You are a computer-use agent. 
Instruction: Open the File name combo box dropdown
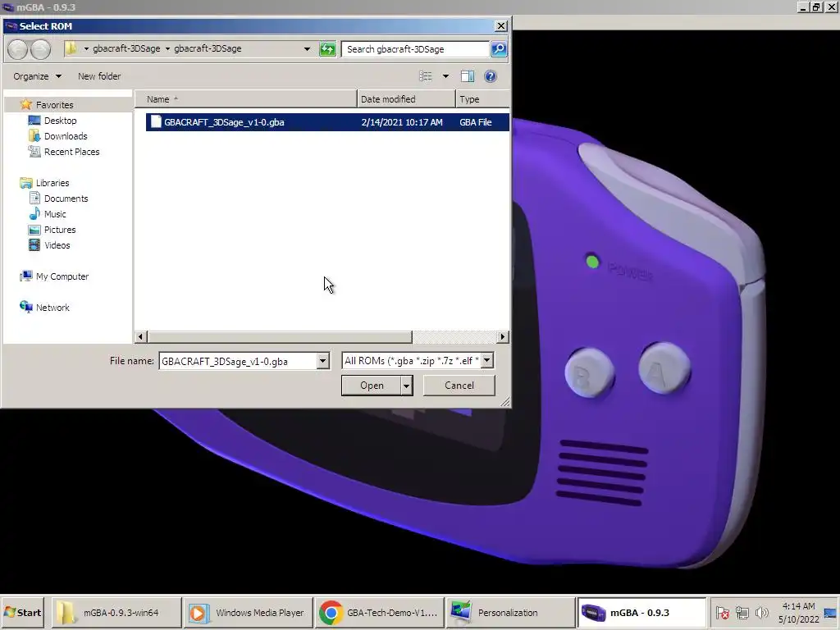(x=322, y=361)
